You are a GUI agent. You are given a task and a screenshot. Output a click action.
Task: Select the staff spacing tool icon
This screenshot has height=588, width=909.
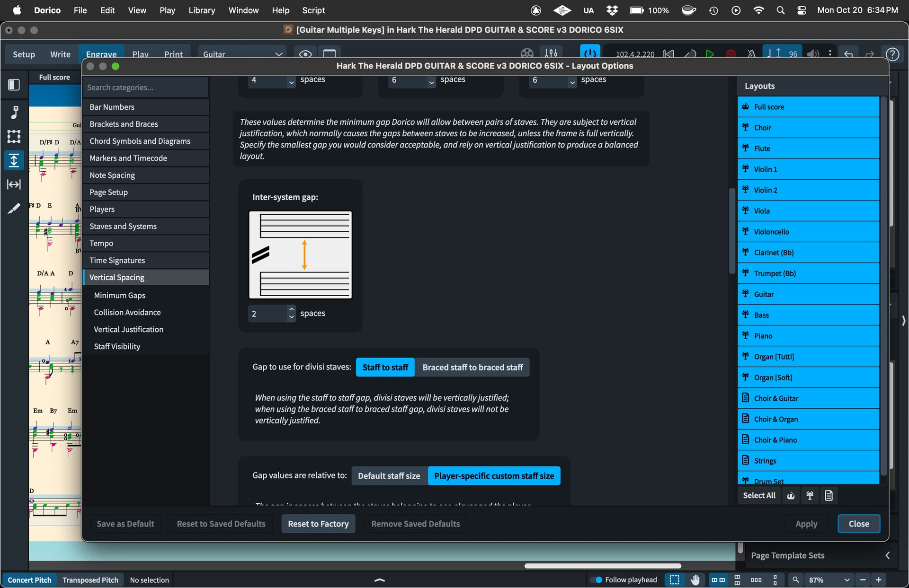[14, 160]
